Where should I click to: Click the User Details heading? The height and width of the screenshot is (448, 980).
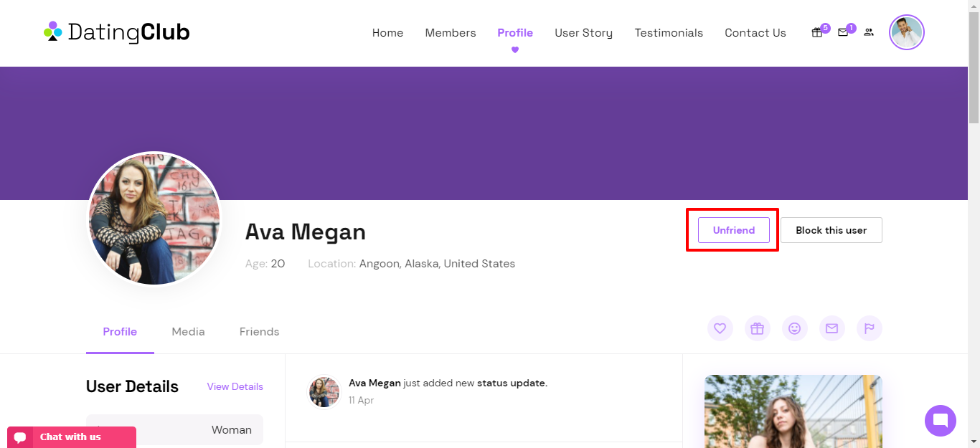coord(132,386)
